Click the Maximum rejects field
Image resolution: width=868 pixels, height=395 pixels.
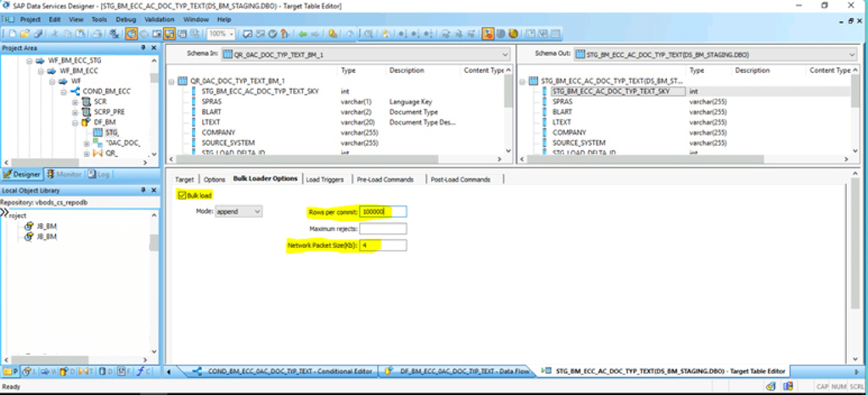383,229
